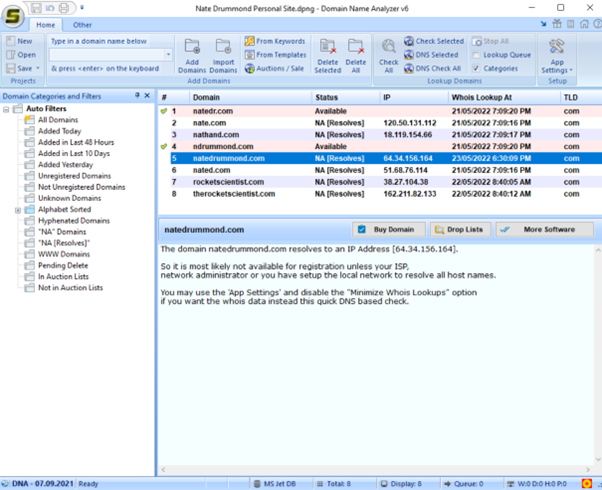Open a project file with Open
602x490 pixels.
22,55
